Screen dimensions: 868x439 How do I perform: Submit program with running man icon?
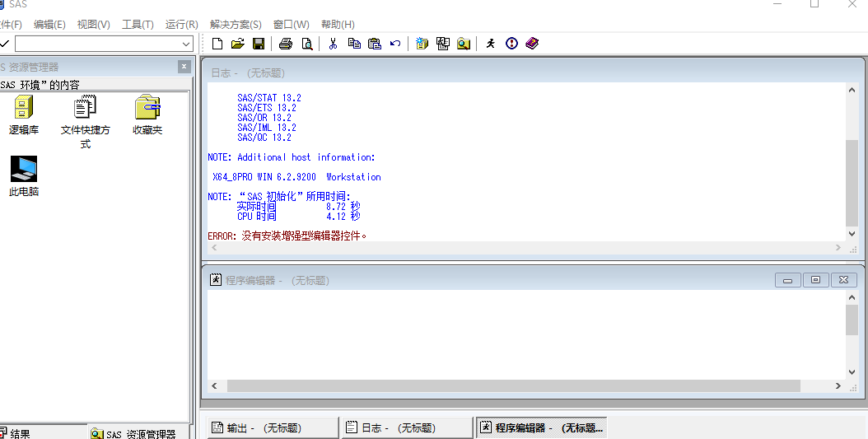[x=491, y=43]
